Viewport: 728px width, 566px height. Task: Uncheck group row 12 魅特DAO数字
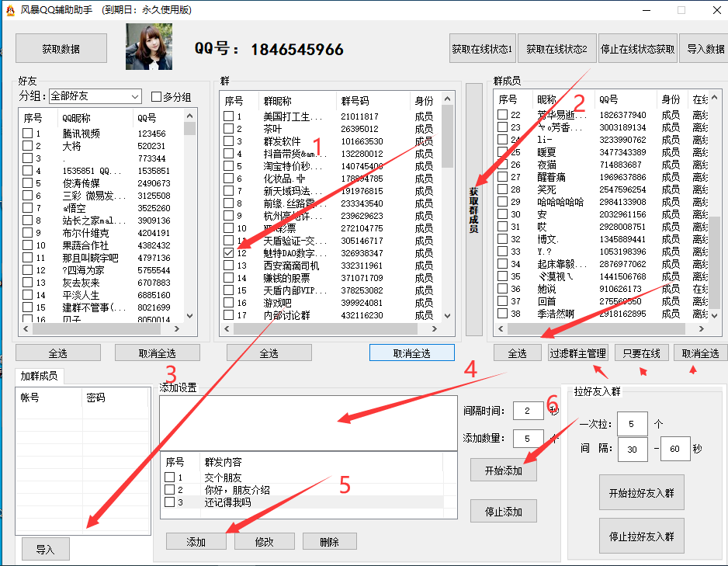[x=228, y=253]
